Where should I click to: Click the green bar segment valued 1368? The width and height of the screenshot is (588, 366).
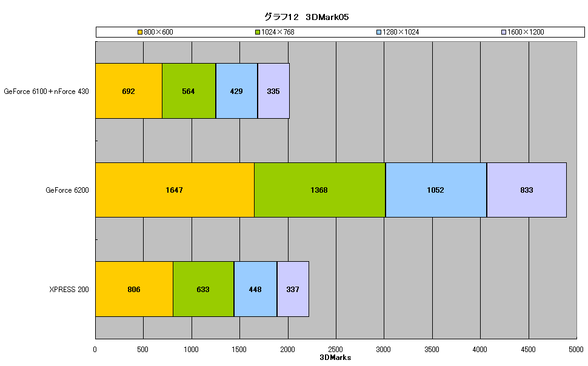tap(320, 190)
